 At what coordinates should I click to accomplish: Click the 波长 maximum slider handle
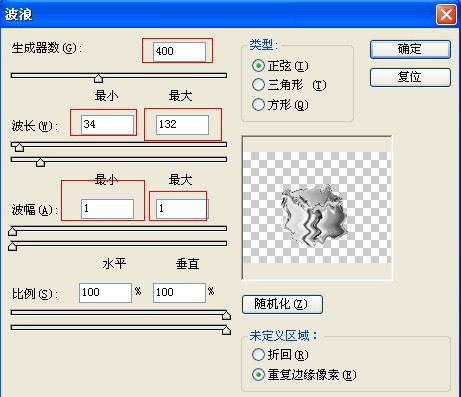click(x=40, y=162)
